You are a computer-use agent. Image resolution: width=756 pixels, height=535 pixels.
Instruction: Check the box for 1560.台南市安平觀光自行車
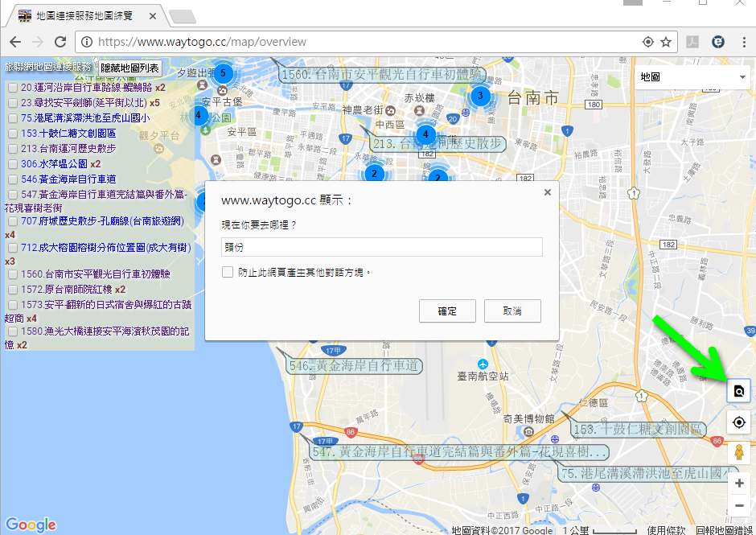coord(13,274)
